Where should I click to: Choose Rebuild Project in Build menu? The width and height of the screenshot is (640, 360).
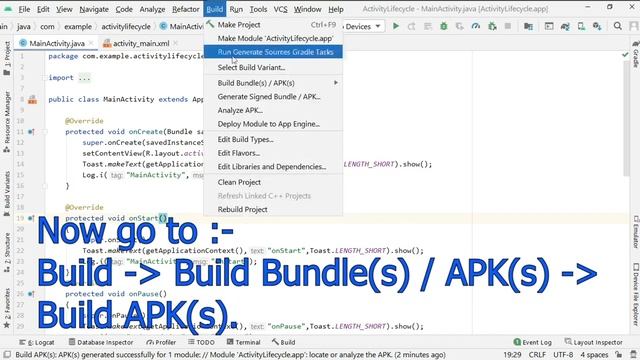coord(273,209)
